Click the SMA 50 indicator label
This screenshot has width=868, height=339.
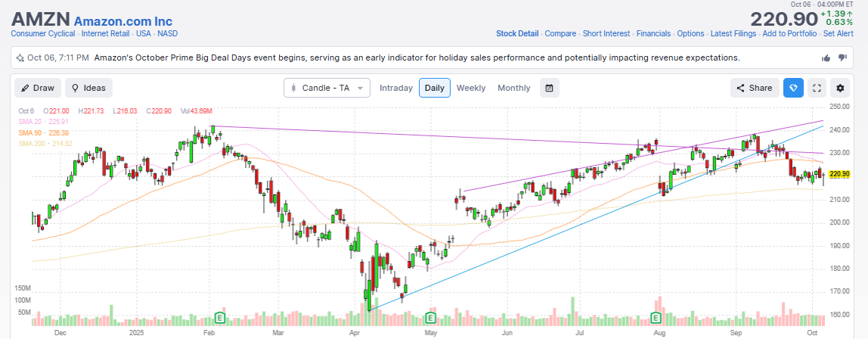[x=43, y=132]
